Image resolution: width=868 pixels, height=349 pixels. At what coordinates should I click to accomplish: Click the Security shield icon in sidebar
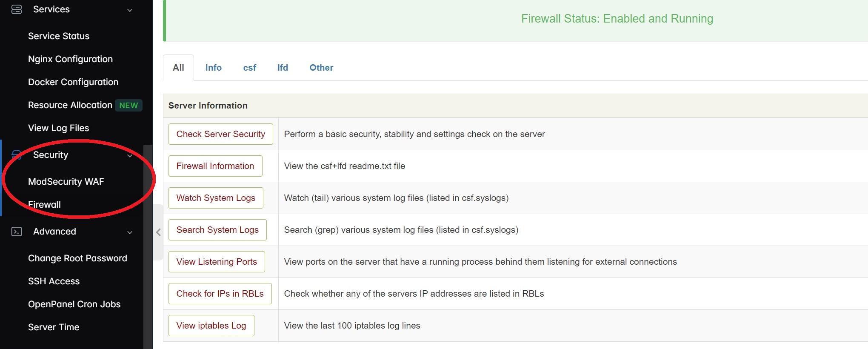17,155
